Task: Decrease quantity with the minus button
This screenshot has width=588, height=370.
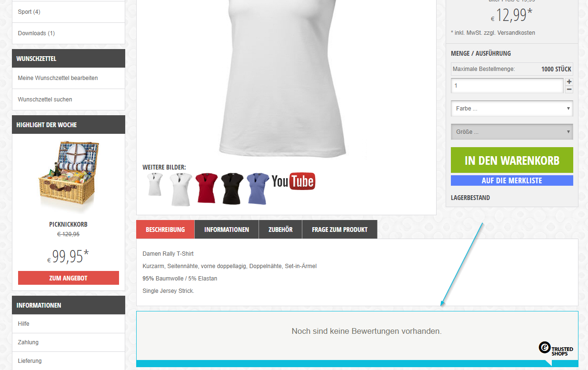Action: click(x=569, y=90)
